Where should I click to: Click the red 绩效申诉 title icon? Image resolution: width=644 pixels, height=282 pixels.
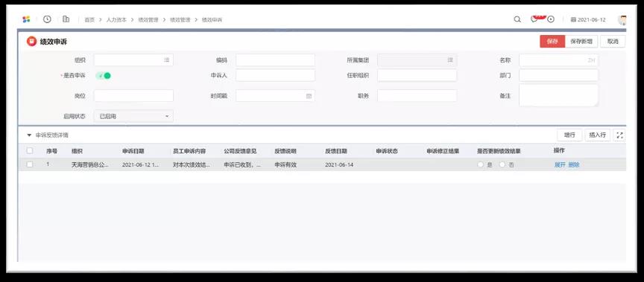point(31,42)
